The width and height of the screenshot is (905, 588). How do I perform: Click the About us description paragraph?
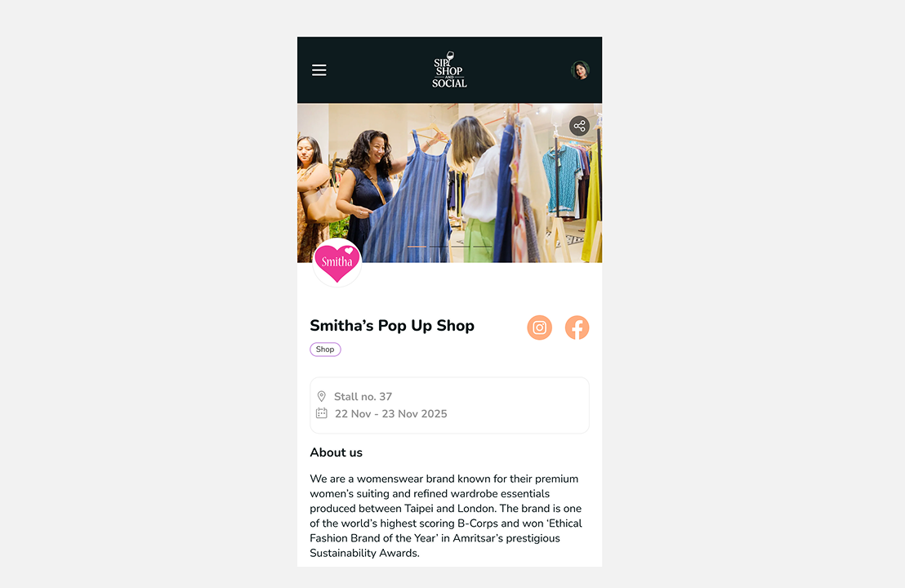[446, 516]
